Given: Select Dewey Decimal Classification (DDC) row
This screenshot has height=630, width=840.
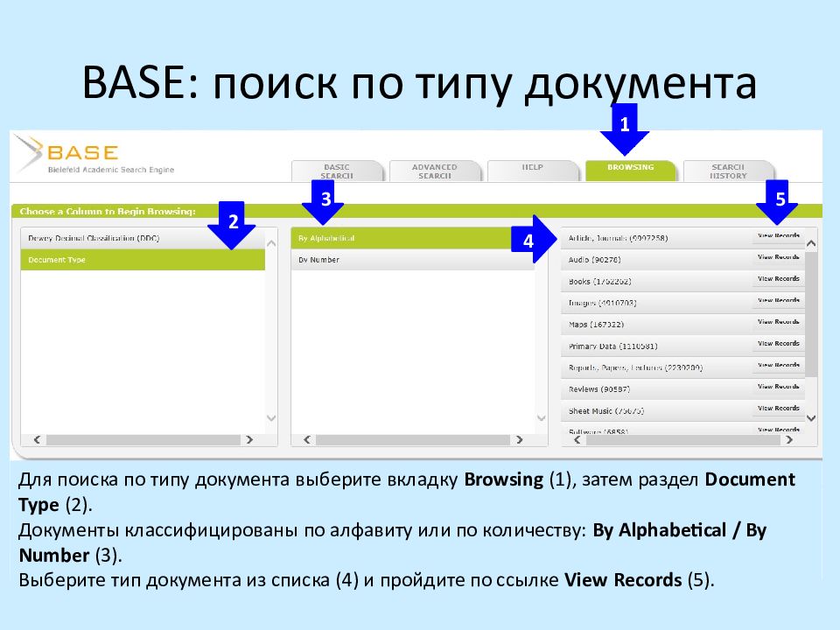Looking at the screenshot, I should coord(143,238).
